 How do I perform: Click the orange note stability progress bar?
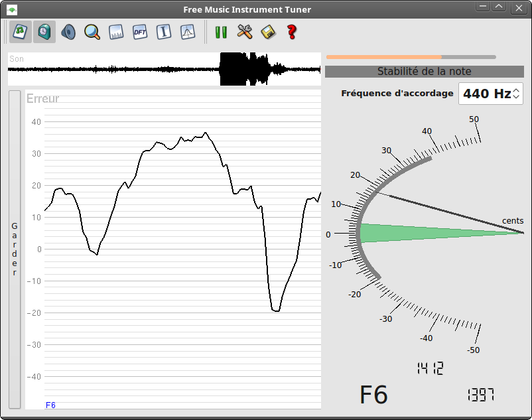tap(411, 57)
